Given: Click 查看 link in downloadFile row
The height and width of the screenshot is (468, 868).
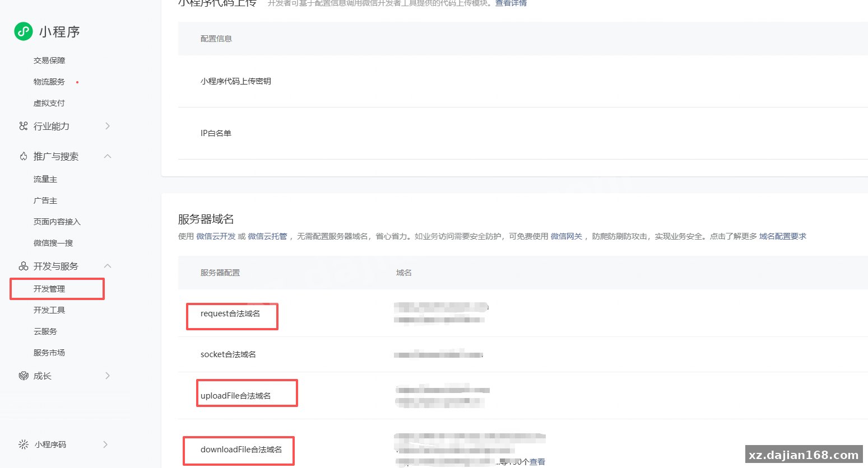Looking at the screenshot, I should [x=537, y=462].
